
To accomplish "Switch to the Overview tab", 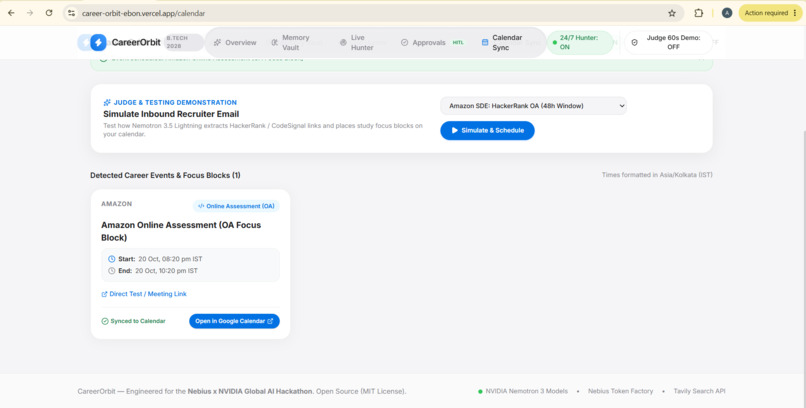I will 235,43.
